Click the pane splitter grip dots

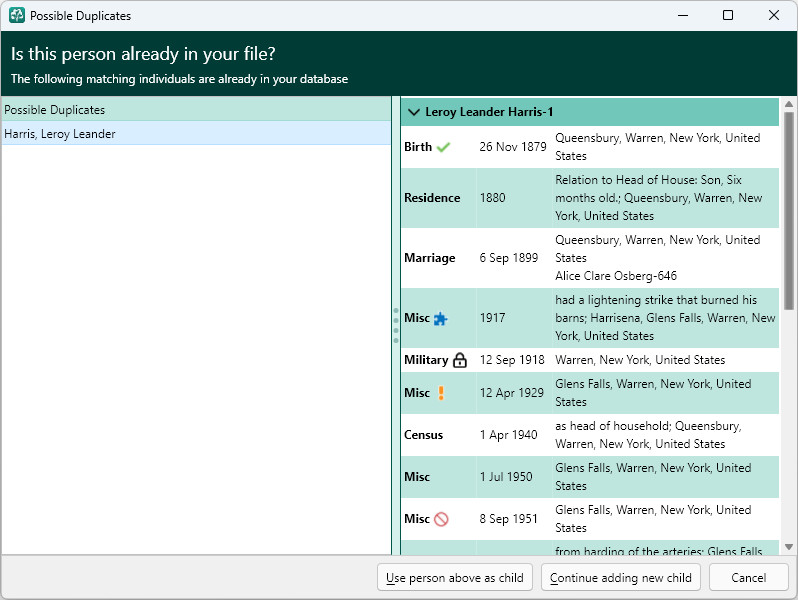pyautogui.click(x=396, y=325)
